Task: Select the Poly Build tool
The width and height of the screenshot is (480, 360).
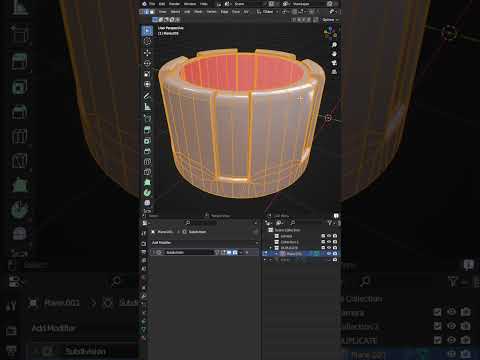Action: pyautogui.click(x=147, y=182)
